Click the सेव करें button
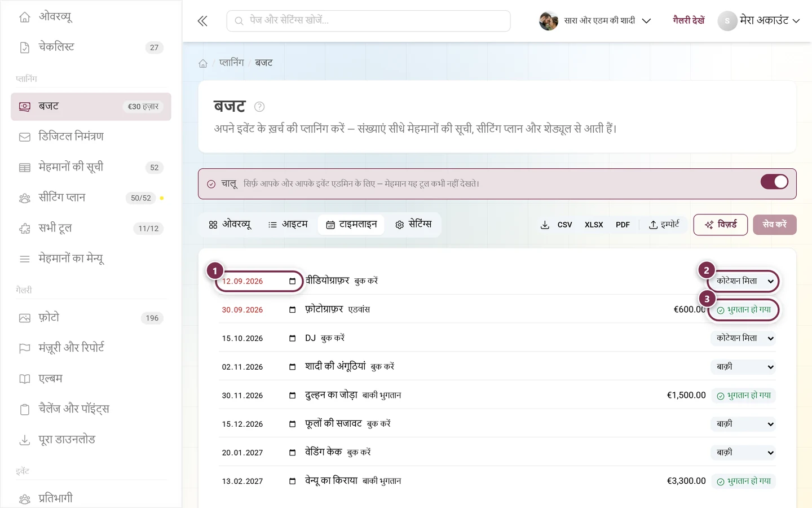This screenshot has width=812, height=508. (775, 225)
